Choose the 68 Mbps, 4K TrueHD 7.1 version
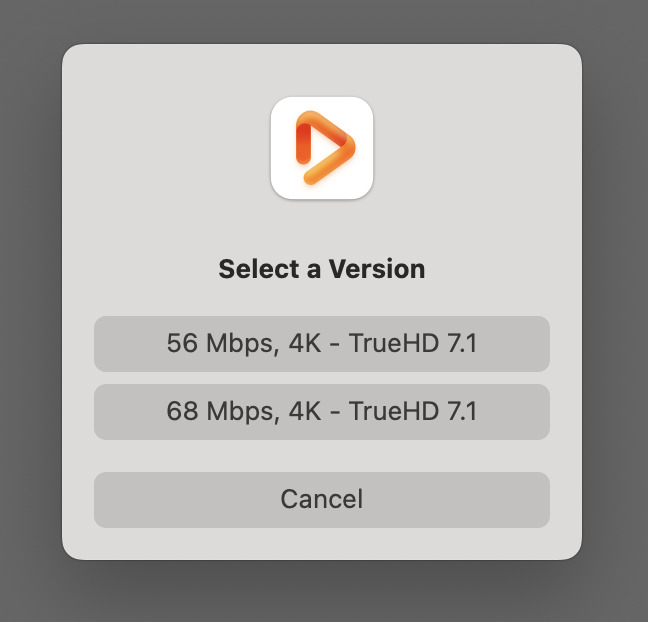Image resolution: width=648 pixels, height=622 pixels. [322, 412]
